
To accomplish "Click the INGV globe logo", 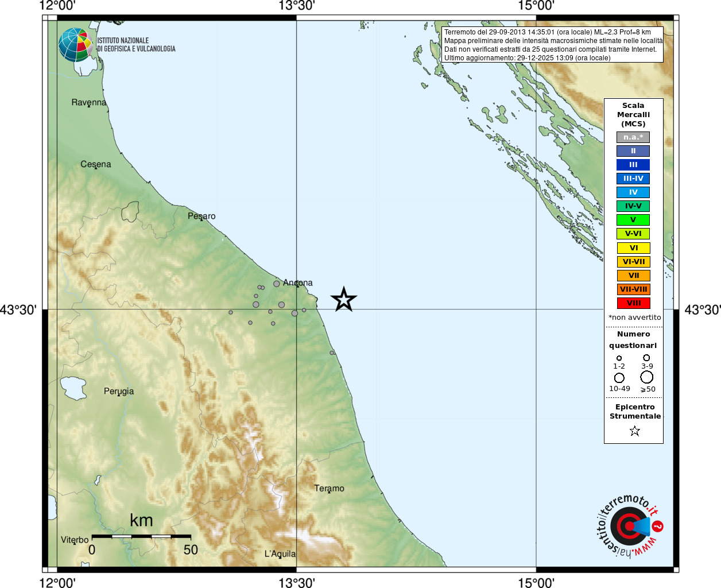I will coord(76,45).
